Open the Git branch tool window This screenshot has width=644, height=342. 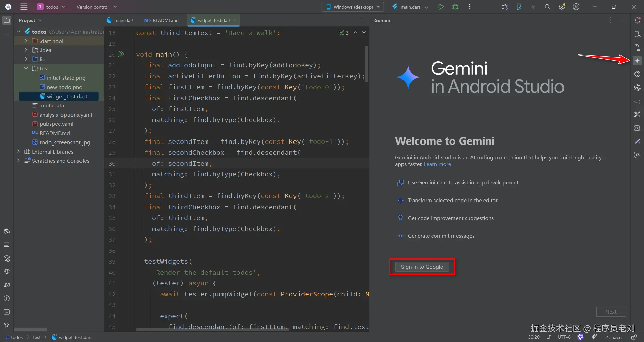[7, 325]
